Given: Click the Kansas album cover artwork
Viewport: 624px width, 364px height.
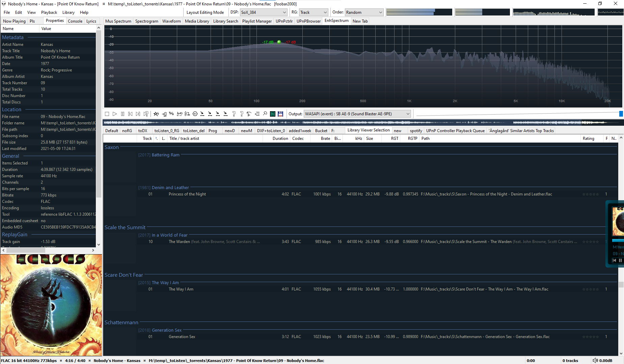Looking at the screenshot, I should coord(51,305).
